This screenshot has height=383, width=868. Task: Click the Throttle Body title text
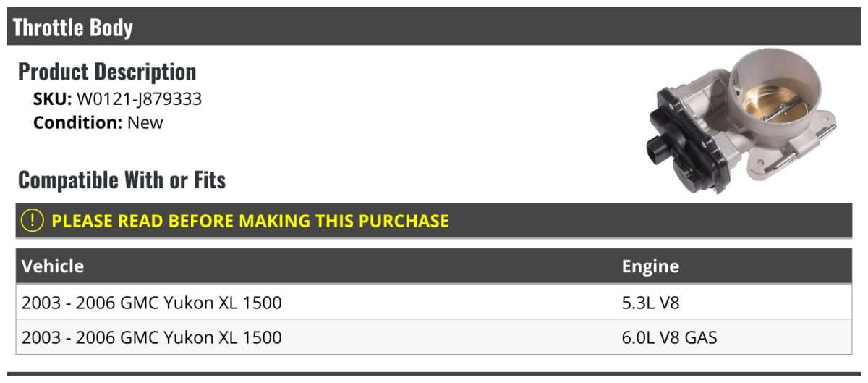pyautogui.click(x=73, y=28)
